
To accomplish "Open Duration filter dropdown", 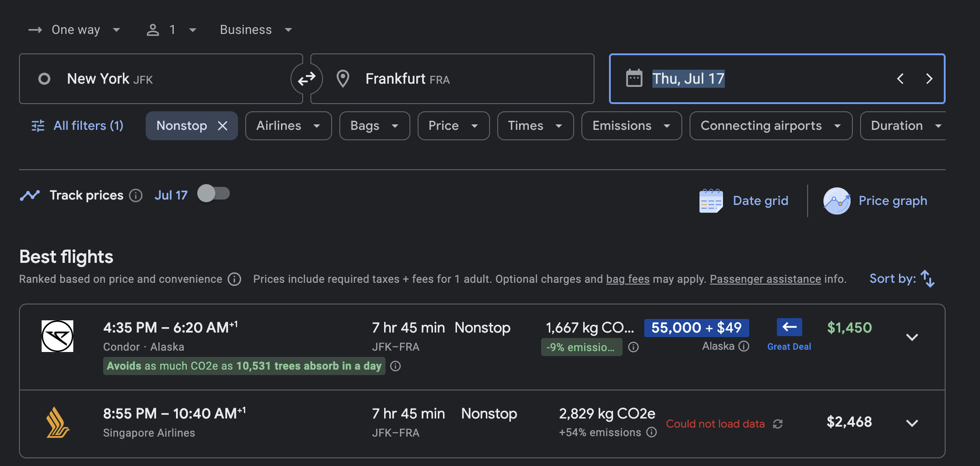I will pos(903,126).
